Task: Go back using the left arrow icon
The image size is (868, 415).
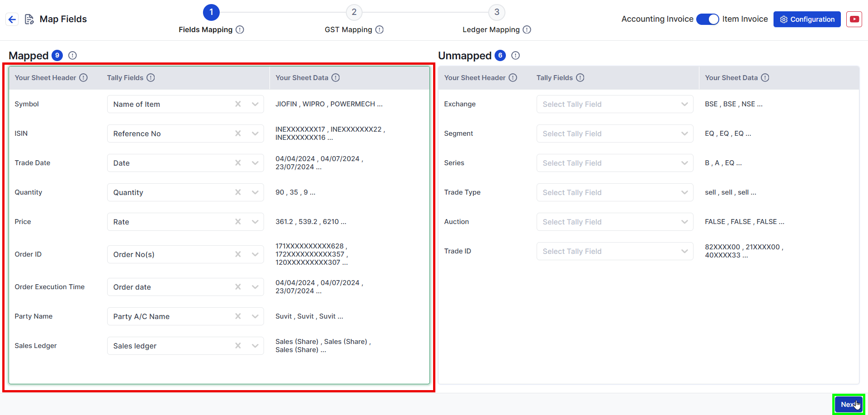Action: 12,19
